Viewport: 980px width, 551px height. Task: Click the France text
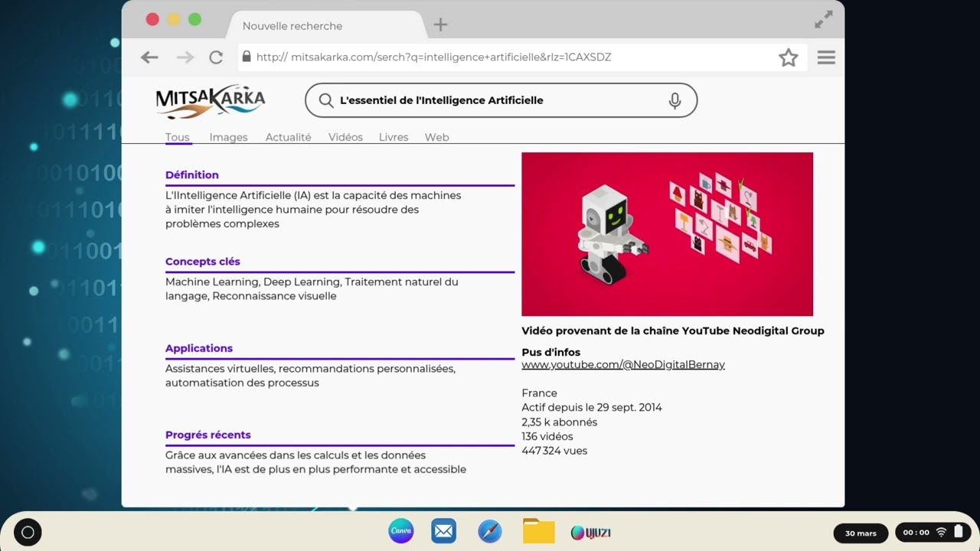click(540, 393)
